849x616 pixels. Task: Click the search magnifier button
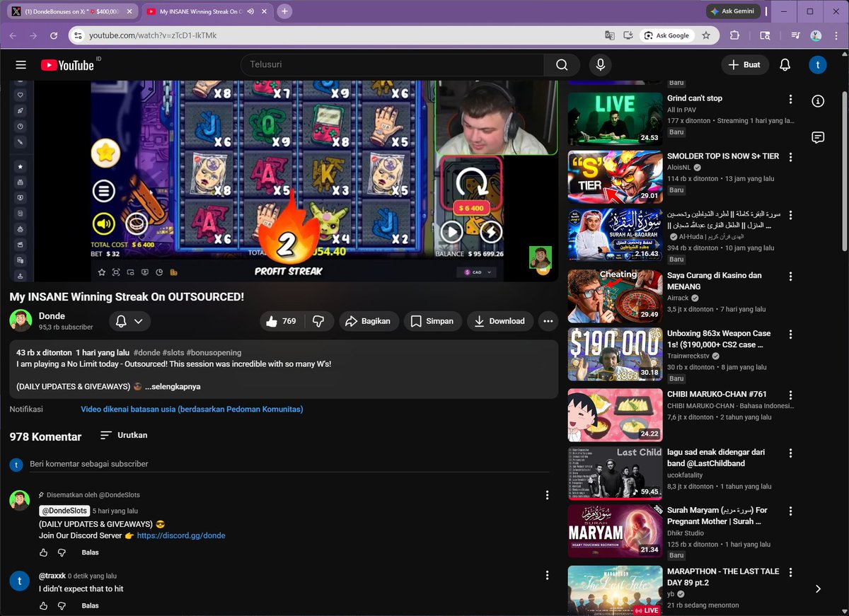click(562, 65)
